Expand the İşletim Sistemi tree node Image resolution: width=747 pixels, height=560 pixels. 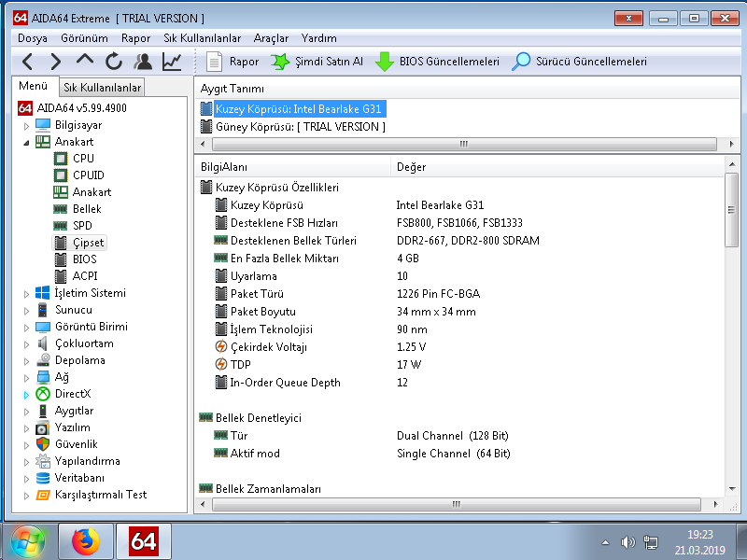[27, 294]
